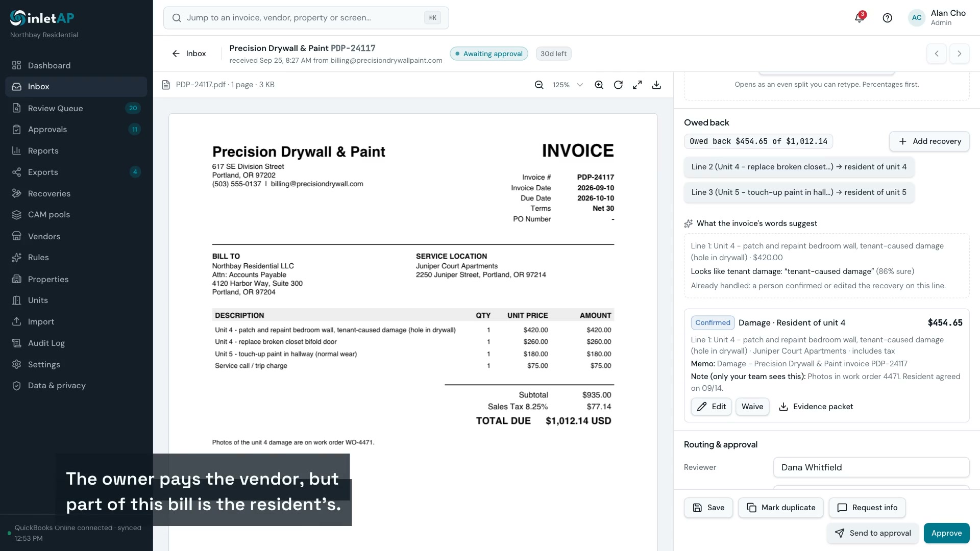Click Request info button
The height and width of the screenshot is (551, 980).
tap(867, 508)
